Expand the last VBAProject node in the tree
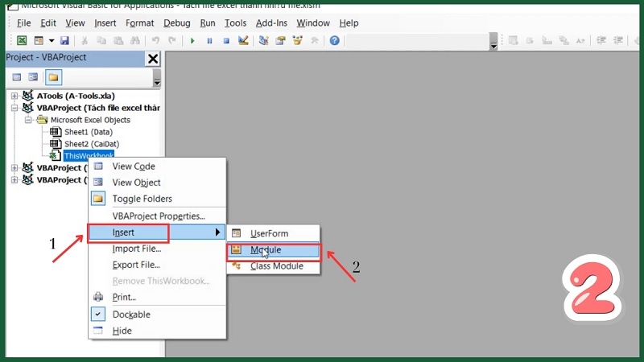The height and width of the screenshot is (362, 644). click(x=14, y=179)
